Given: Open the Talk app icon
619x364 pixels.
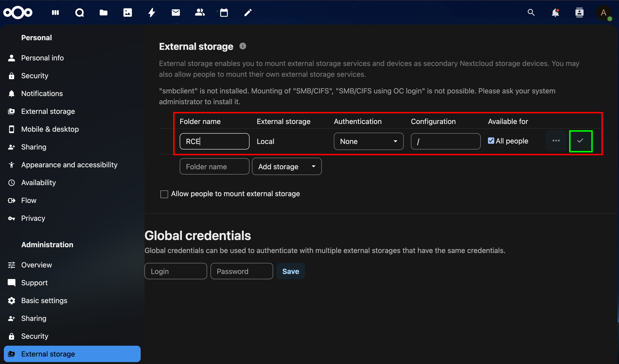Looking at the screenshot, I should coord(79,13).
